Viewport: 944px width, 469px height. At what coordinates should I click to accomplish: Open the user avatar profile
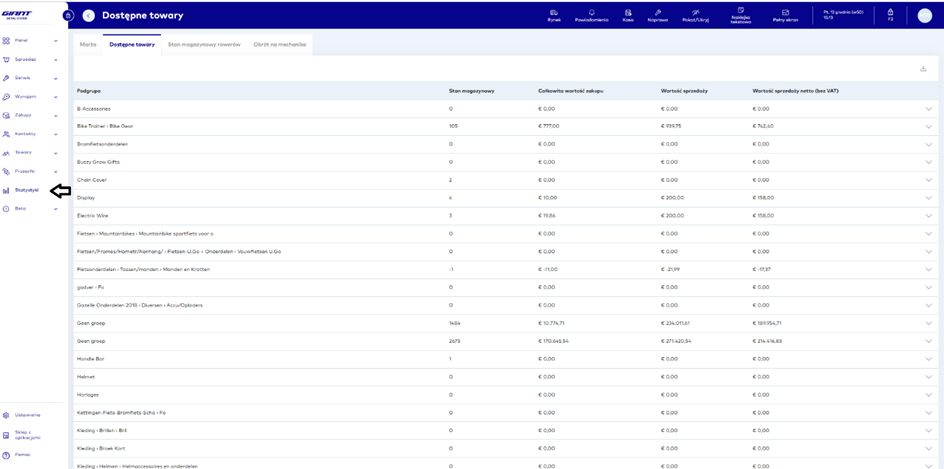tap(924, 15)
